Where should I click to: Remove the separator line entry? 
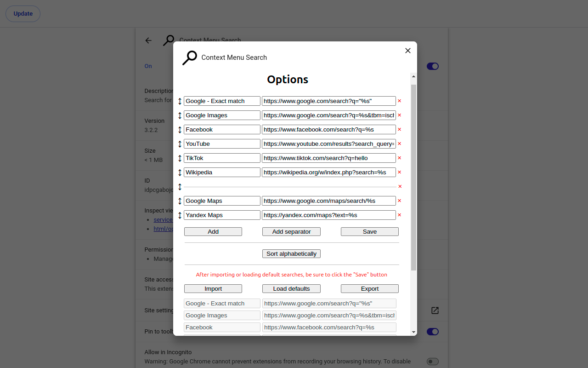pos(400,187)
